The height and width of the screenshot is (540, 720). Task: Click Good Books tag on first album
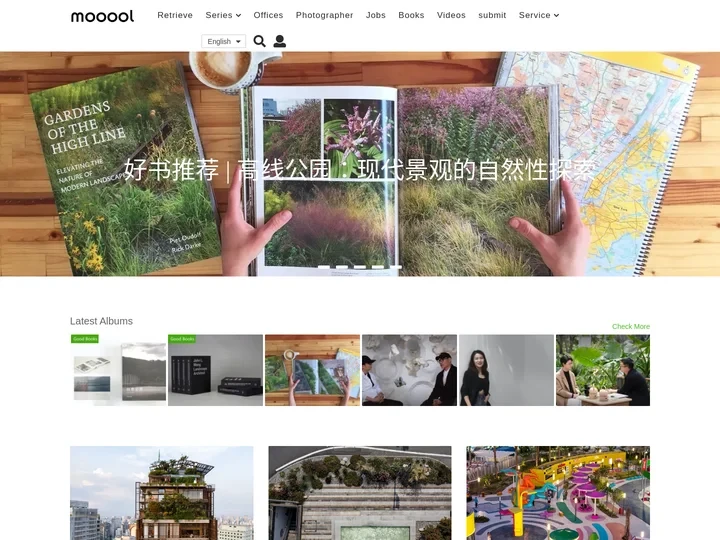(85, 339)
